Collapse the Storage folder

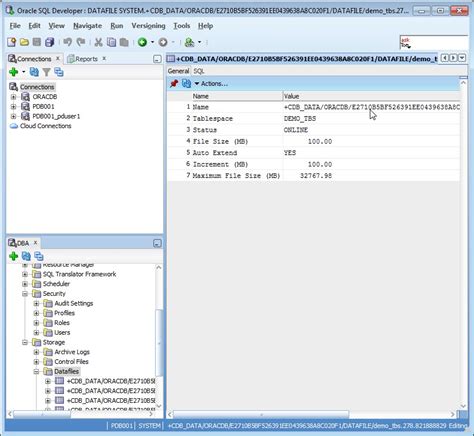tap(25, 343)
